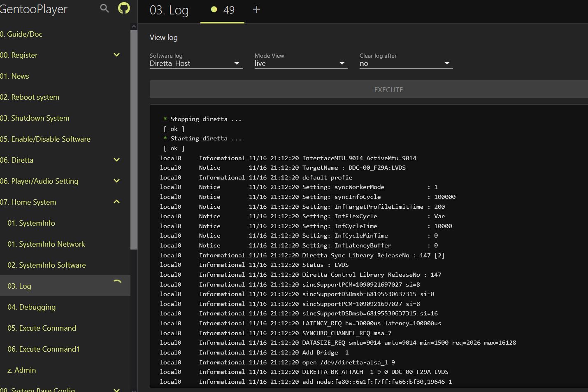Switch to the tab labeled 49
Viewport: 588px width, 392px height.
tap(222, 10)
